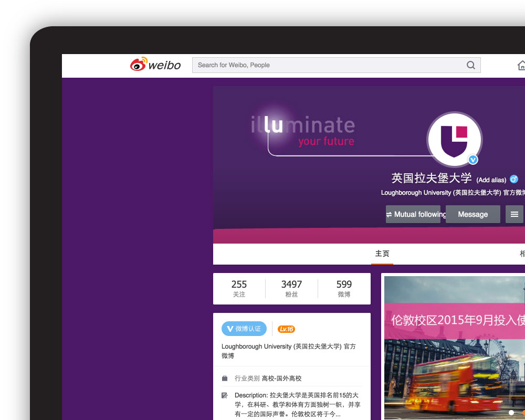Open the 3497 粉丝 followers count
525x420 pixels.
(x=291, y=288)
